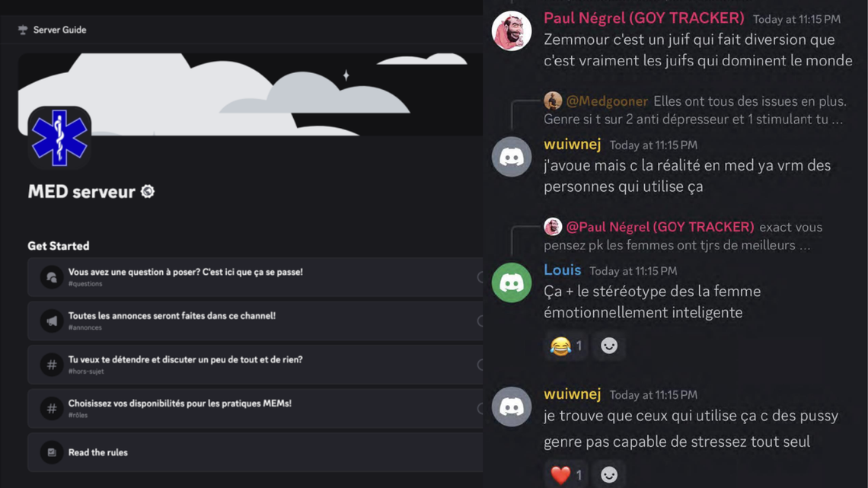Image resolution: width=868 pixels, height=488 pixels.
Task: Toggle the red heart reaction
Action: point(566,474)
